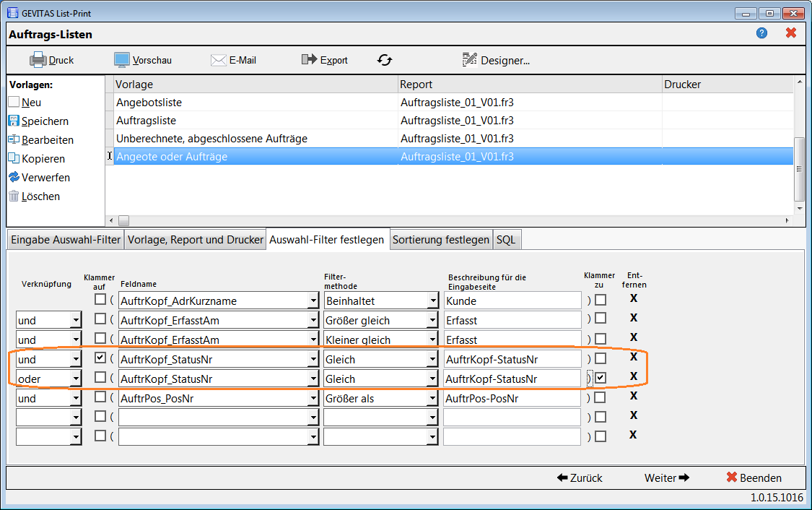
Task: Toggle Klammer zu for AuftrPos-PosNr row
Action: (x=601, y=397)
